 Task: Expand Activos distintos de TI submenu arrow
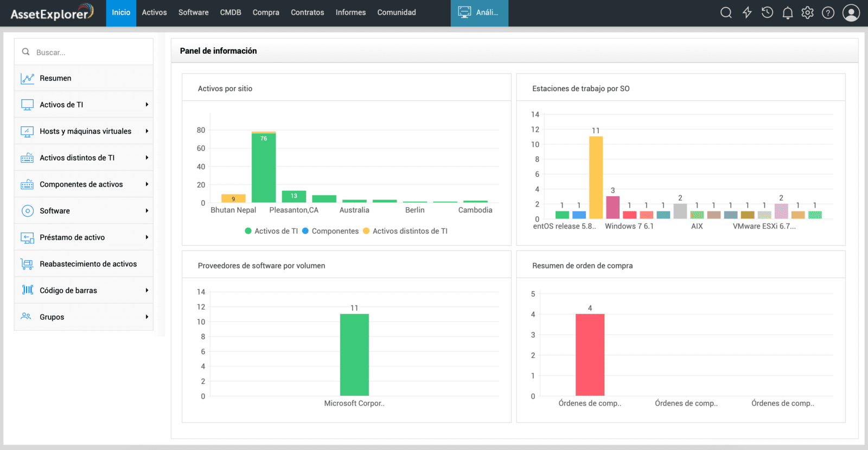(146, 158)
